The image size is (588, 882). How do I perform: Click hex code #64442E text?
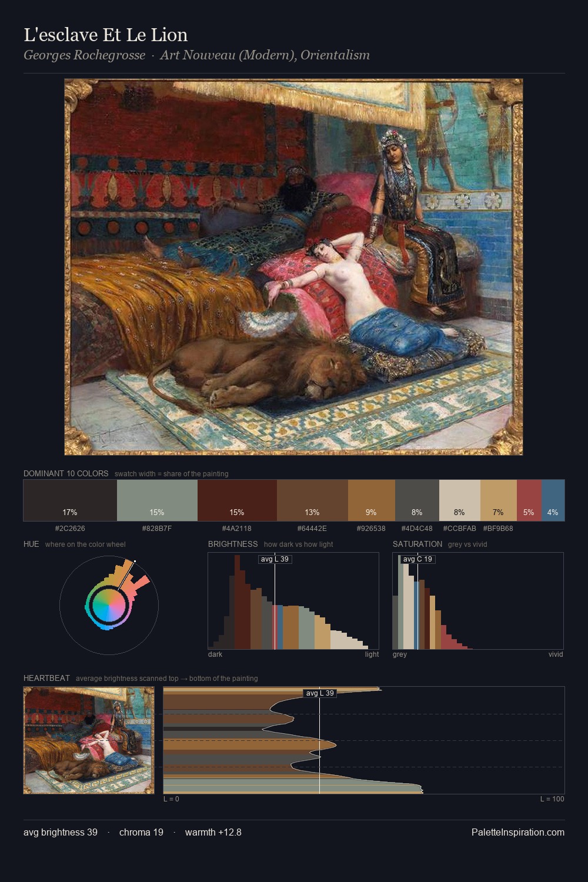(312, 529)
